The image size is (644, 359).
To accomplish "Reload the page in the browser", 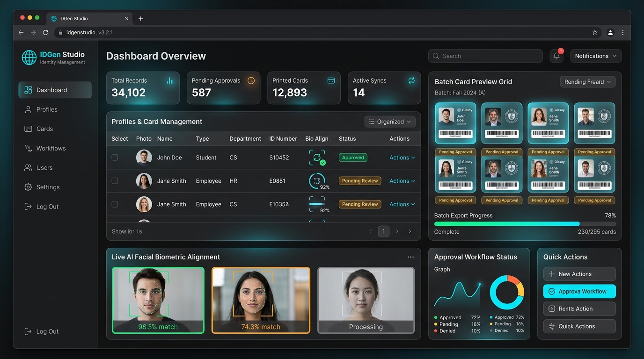I will tap(45, 33).
